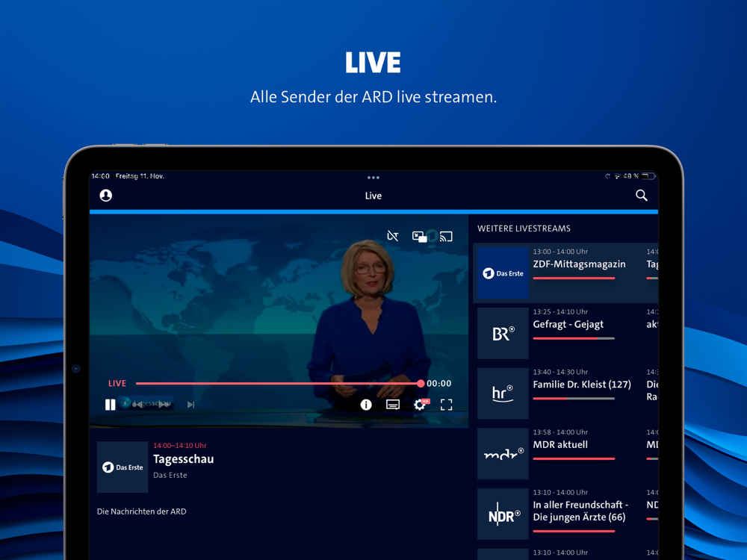Viewport: 747px width, 560px height.
Task: Open Gefragt - Gejagt program entry
Action: [568, 324]
